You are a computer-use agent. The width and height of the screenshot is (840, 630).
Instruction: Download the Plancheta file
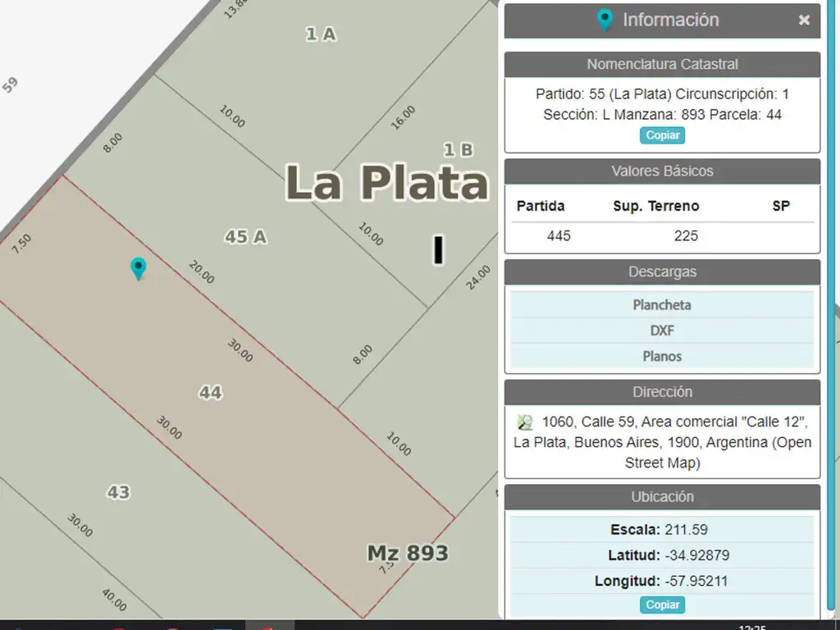tap(662, 305)
